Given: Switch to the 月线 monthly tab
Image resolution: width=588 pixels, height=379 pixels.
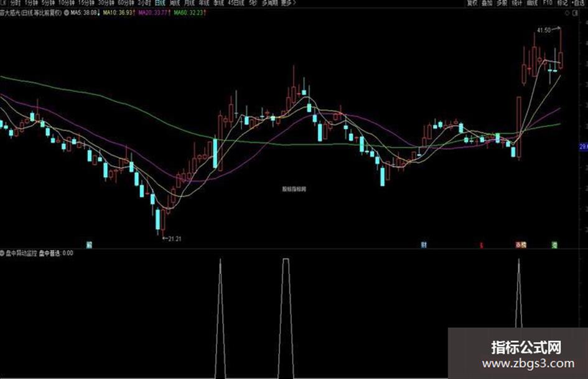Looking at the screenshot, I should coord(189,2).
